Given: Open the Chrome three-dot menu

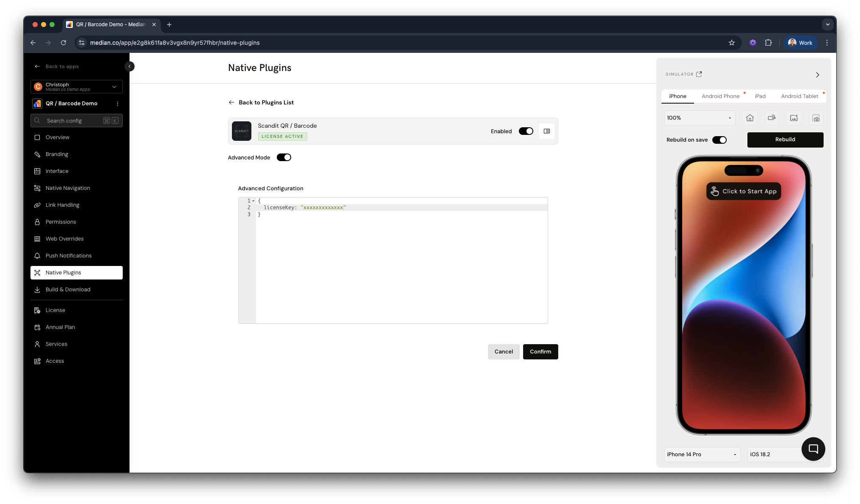Looking at the screenshot, I should coord(827,43).
